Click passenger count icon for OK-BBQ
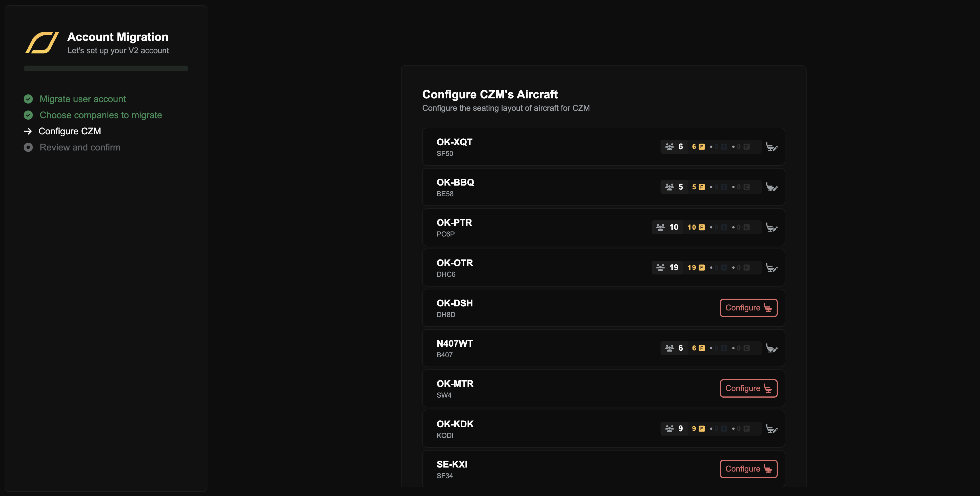 tap(669, 187)
